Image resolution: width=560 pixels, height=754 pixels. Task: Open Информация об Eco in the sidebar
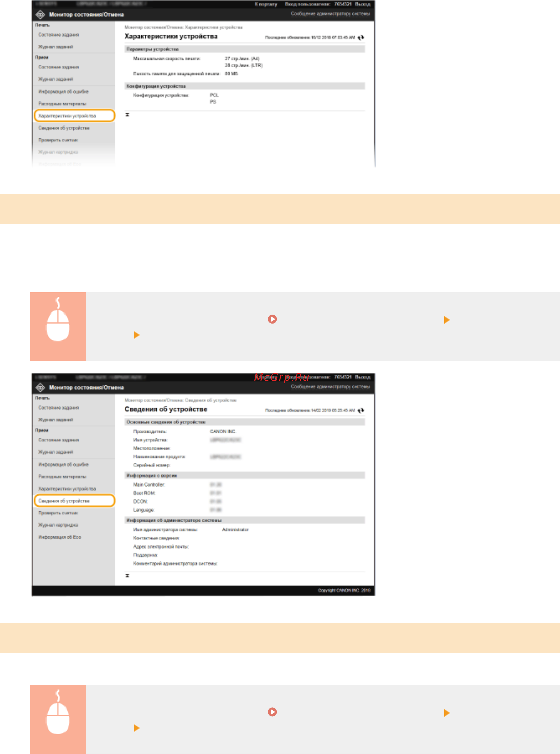click(x=60, y=537)
